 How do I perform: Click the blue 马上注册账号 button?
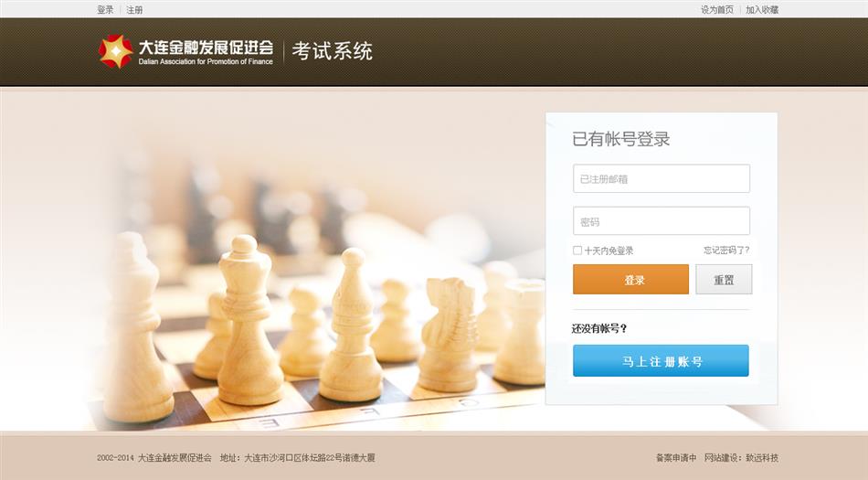[x=661, y=361]
